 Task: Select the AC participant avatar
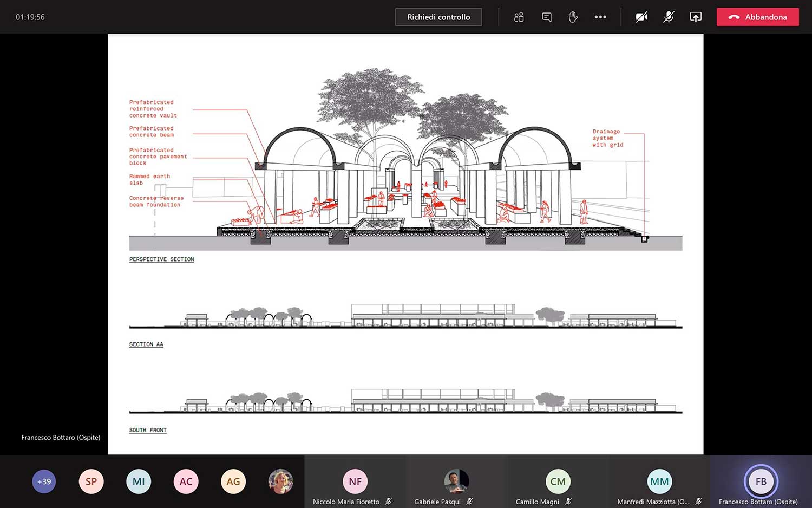(x=186, y=481)
